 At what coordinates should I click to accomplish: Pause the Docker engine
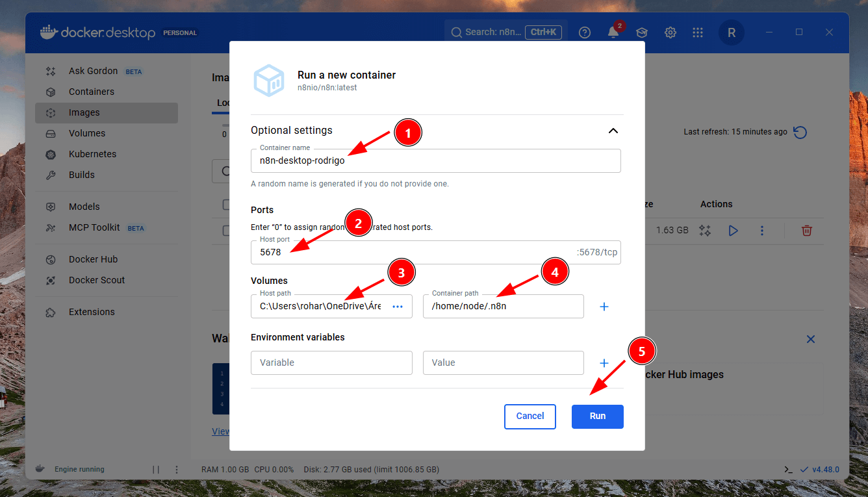pos(156,469)
